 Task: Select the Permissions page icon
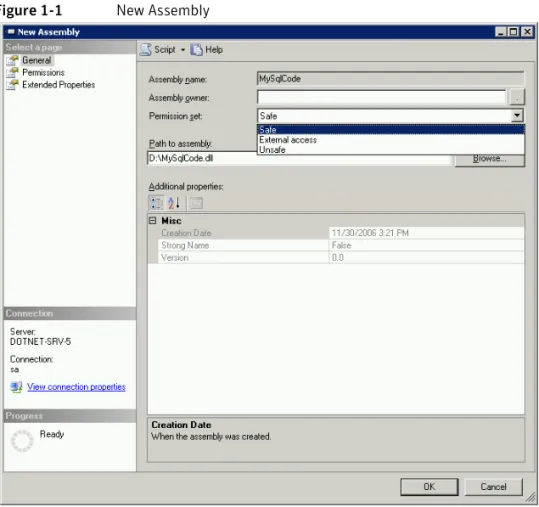(x=12, y=73)
